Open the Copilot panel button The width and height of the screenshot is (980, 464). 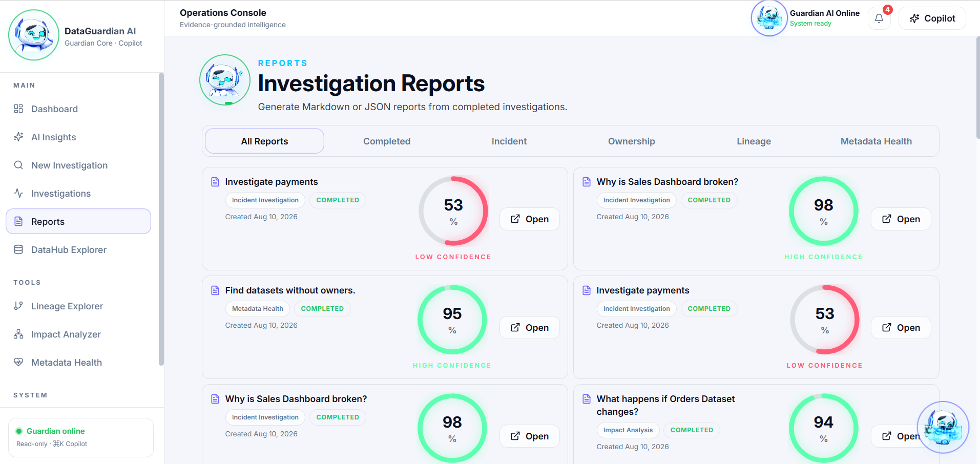932,18
